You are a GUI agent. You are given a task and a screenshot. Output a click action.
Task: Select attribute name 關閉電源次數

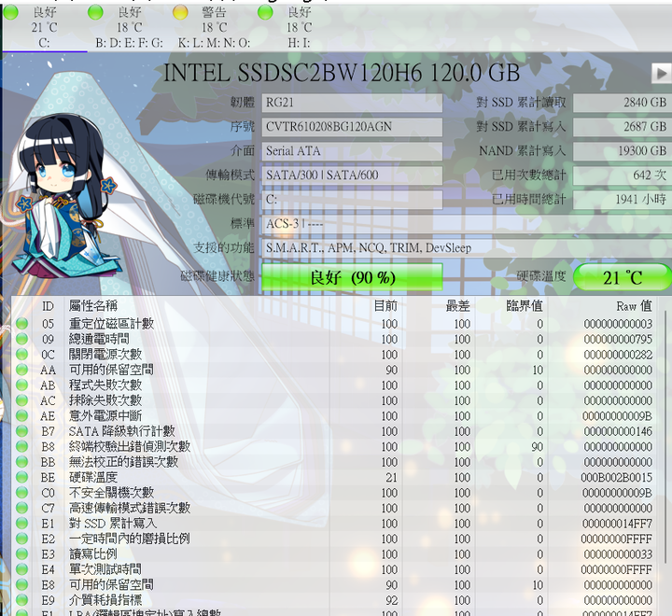(105, 355)
